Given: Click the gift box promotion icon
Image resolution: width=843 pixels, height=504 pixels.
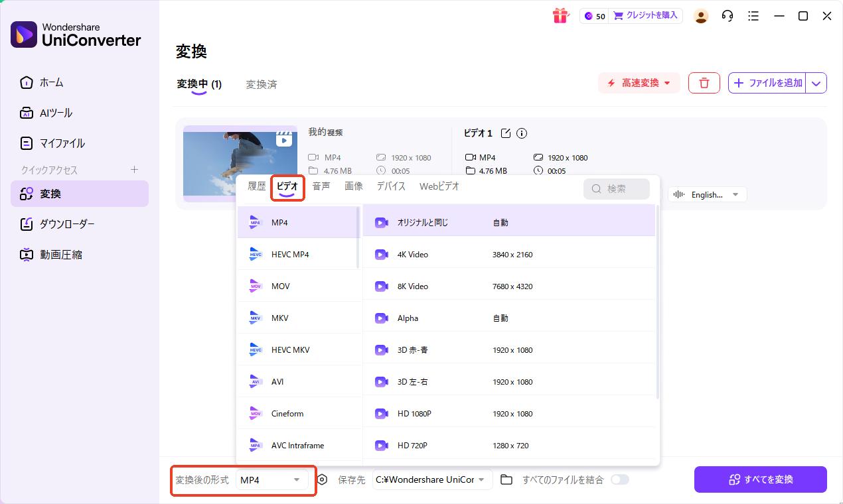Looking at the screenshot, I should point(561,15).
